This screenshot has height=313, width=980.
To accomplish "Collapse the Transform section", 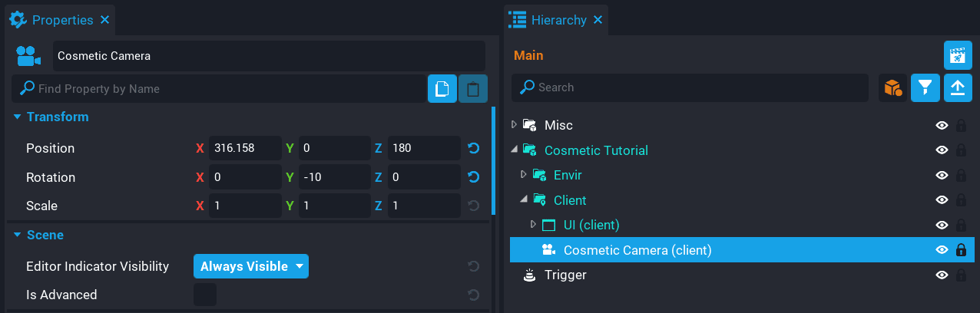I will [17, 117].
